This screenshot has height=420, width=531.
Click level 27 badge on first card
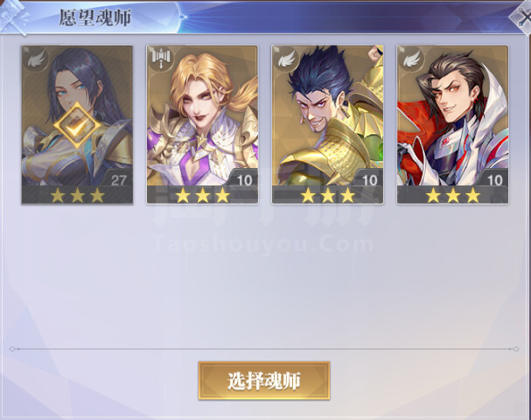click(118, 180)
